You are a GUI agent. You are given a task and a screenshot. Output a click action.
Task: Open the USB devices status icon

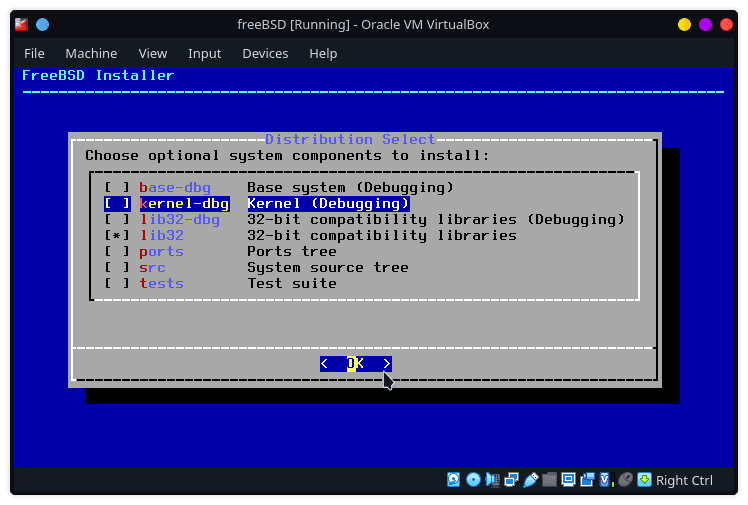pos(530,480)
